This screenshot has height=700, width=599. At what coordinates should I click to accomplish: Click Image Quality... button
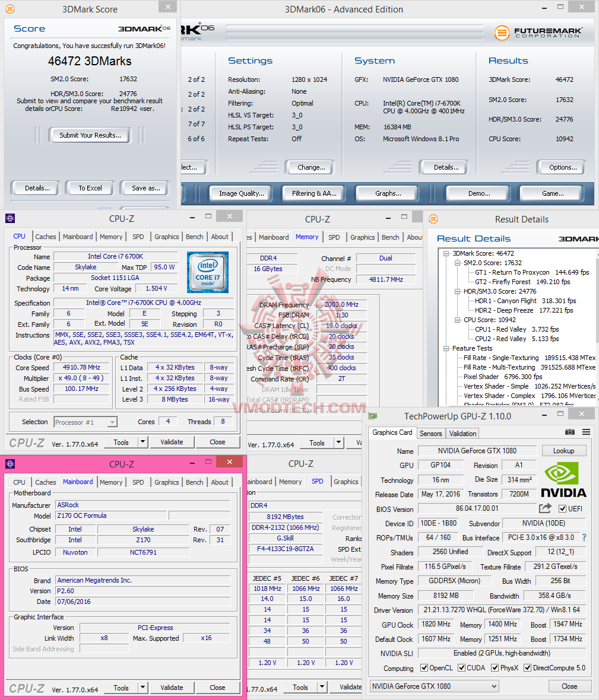click(x=241, y=193)
